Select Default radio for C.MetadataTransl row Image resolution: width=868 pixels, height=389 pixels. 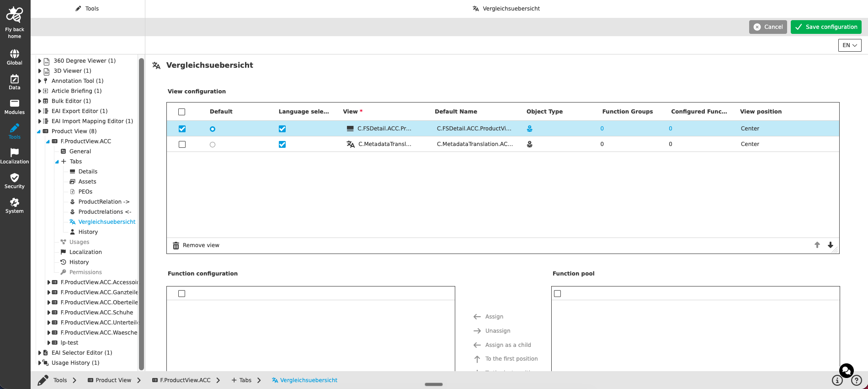coord(213,145)
